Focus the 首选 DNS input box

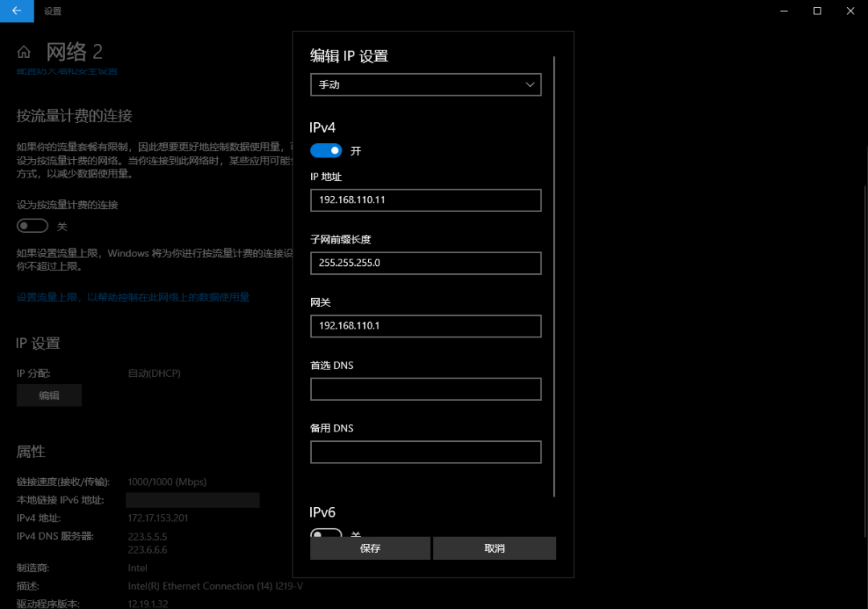click(425, 389)
